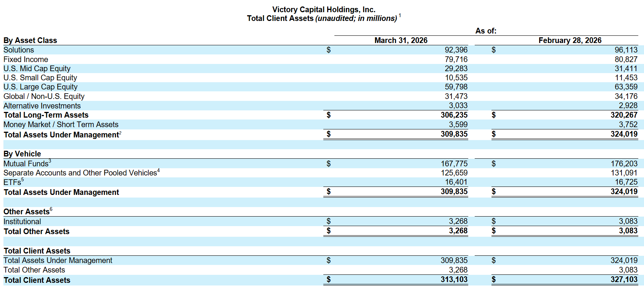This screenshot has width=644, height=287.
Task: Click the U.S. Large Cap Equity label
Action: point(40,87)
